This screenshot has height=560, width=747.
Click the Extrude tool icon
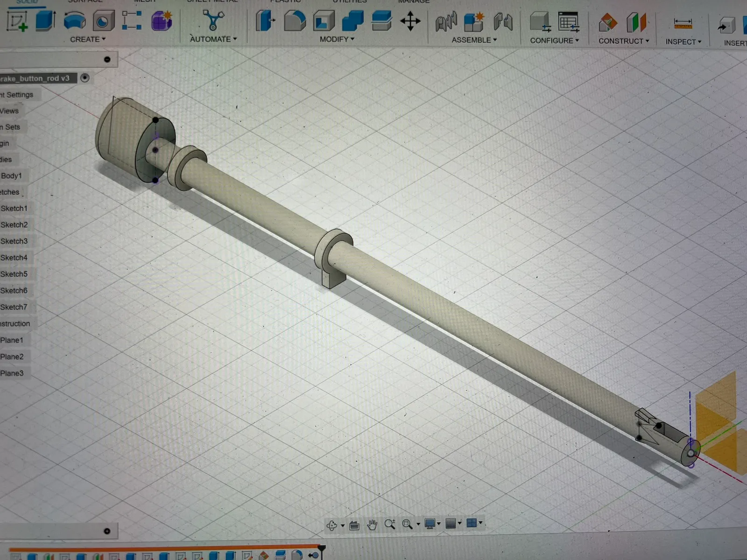pyautogui.click(x=46, y=21)
